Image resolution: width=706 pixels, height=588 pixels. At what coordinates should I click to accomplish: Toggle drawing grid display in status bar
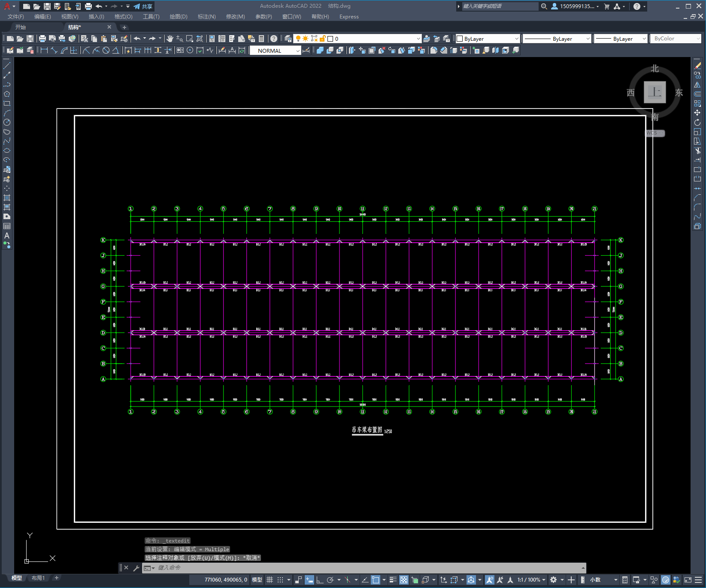[270, 580]
